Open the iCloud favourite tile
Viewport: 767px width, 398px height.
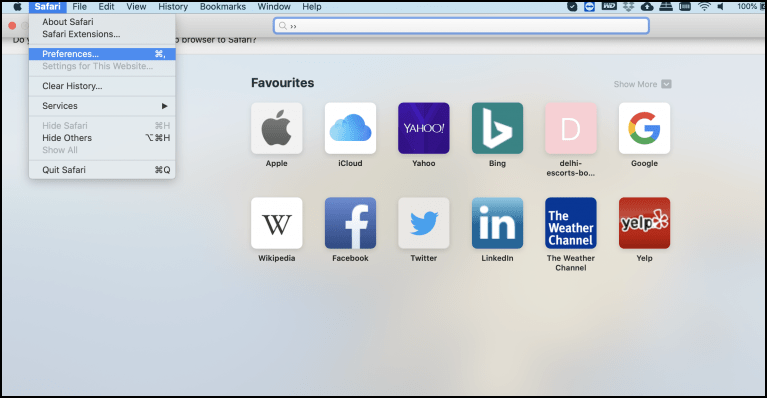350,128
